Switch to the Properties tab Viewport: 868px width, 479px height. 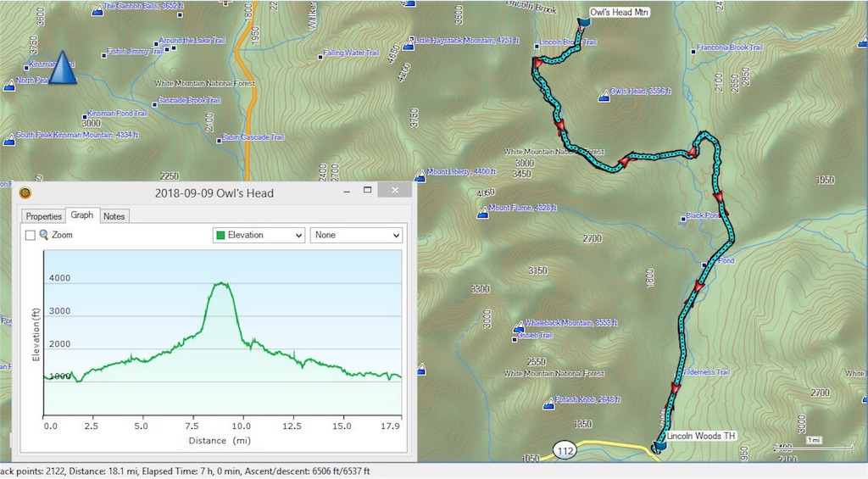pyautogui.click(x=44, y=216)
